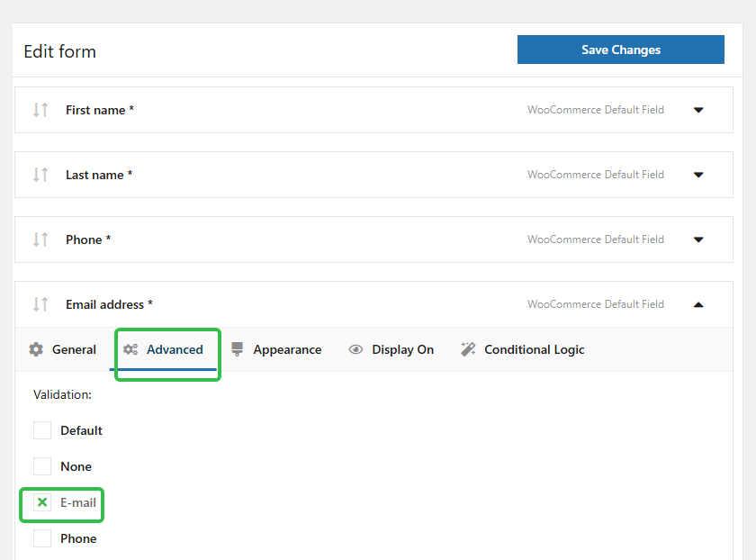Click the sort arrows icon for Last name
Screen dimensions: 756x560
pos(40,175)
